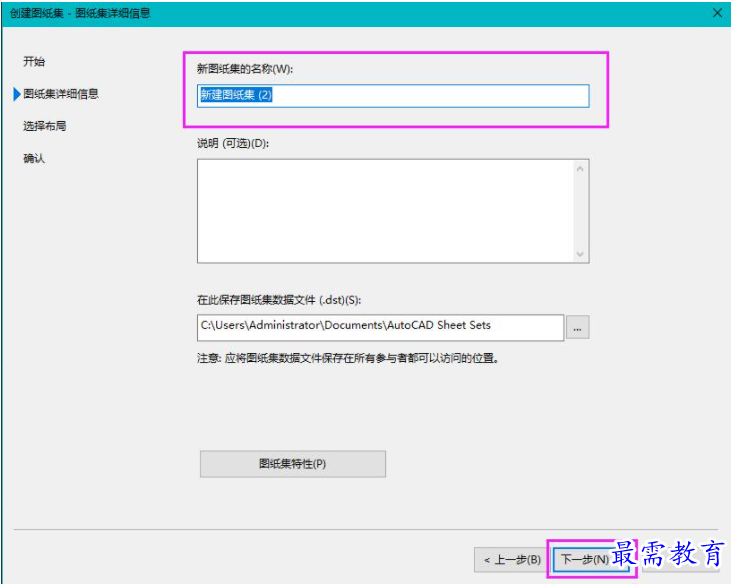Click the description box scroll down arrow
733x585 pixels.
click(x=580, y=254)
